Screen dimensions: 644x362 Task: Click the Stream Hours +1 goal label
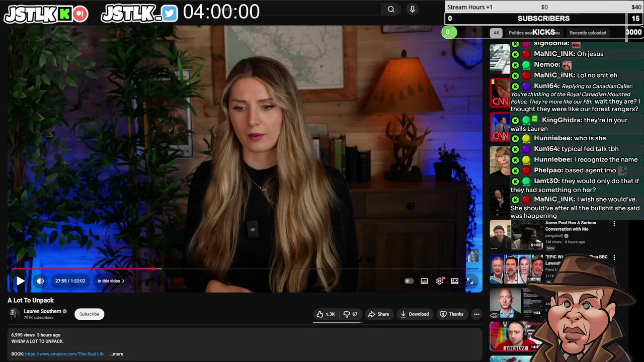[470, 7]
